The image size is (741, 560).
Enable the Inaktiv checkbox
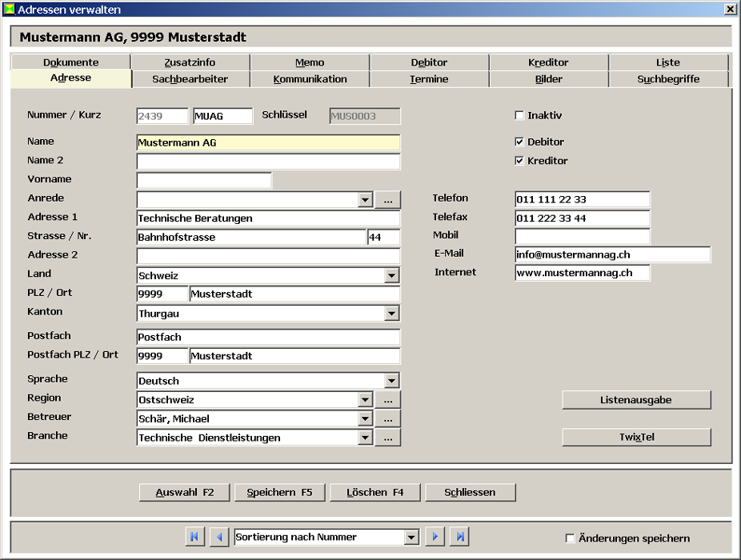click(519, 116)
